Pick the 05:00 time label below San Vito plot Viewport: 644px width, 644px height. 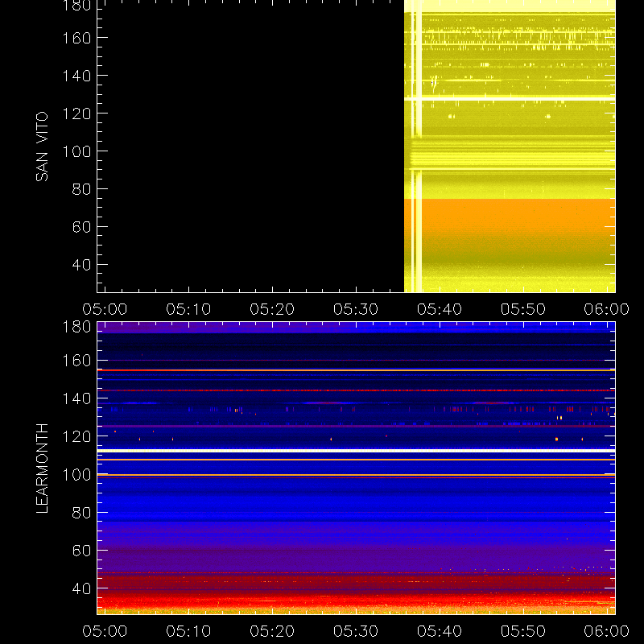105,309
